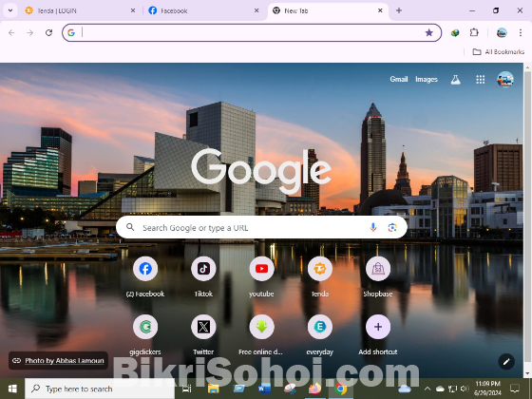532x399 pixels.
Task: Open the Search Labs flask icon
Action: click(455, 80)
